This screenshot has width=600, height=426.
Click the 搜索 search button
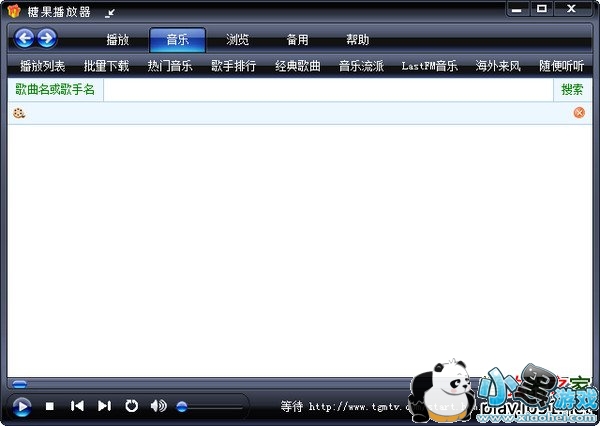point(572,90)
